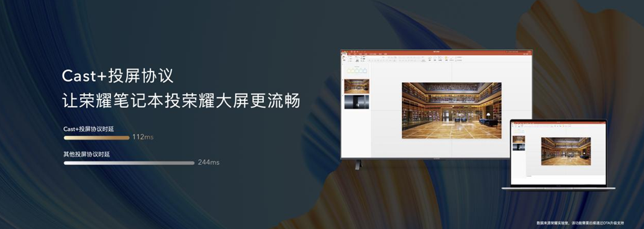Select the dark gray slide thumbnail in the TV panel

click(356, 101)
